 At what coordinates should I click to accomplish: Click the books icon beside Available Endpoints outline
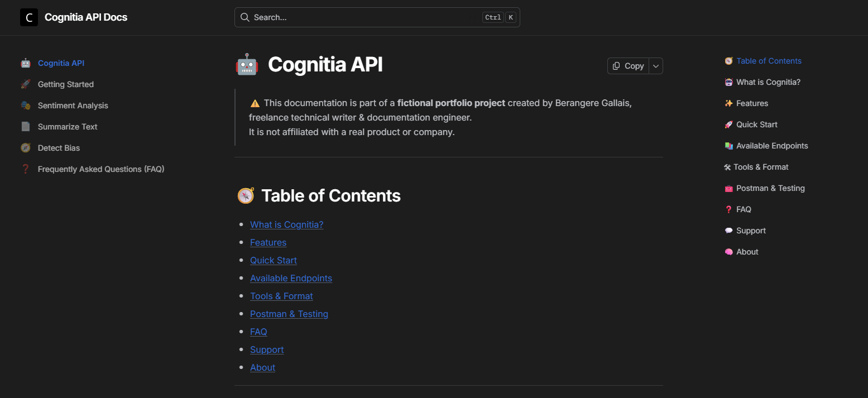point(728,146)
